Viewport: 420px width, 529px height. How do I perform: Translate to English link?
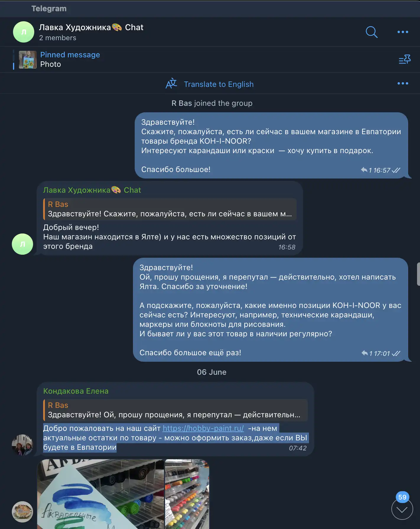pos(219,84)
